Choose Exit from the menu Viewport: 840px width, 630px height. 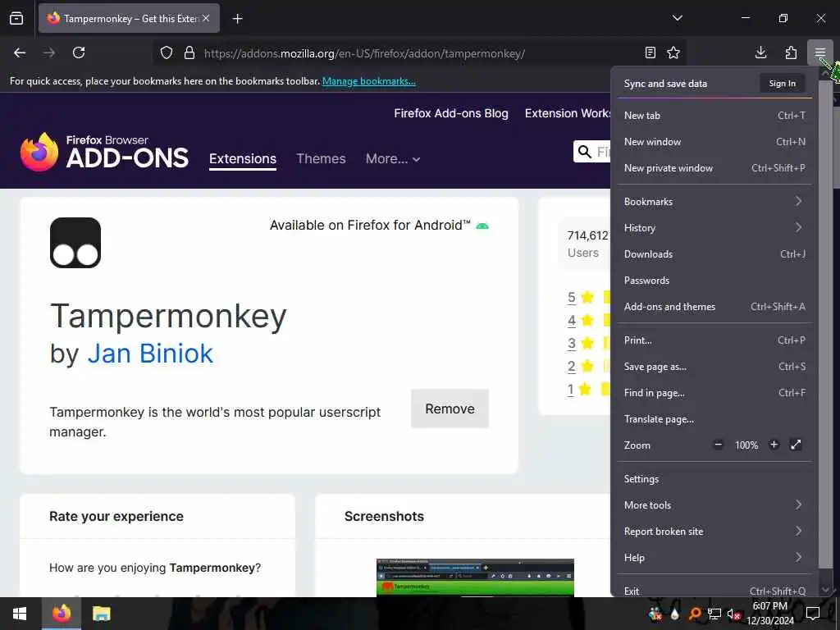click(714, 591)
